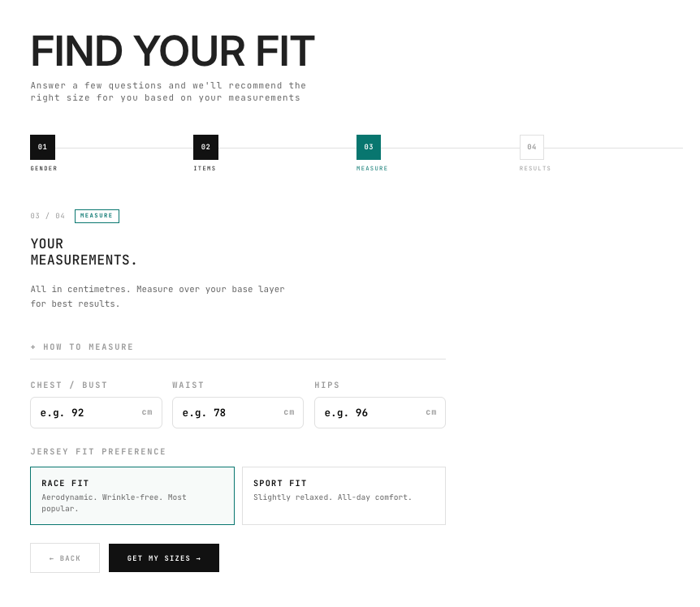Jump to step 04 Results square
This screenshot has height=607, width=700.
pyautogui.click(x=532, y=147)
